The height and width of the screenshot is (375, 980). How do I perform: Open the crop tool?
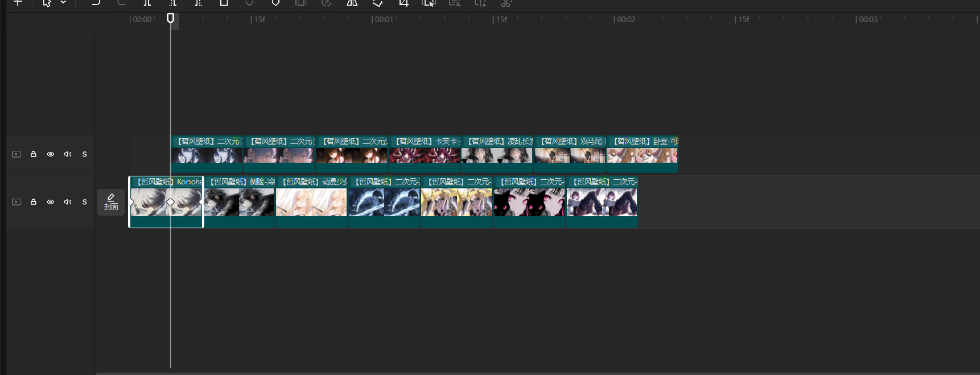point(403,3)
